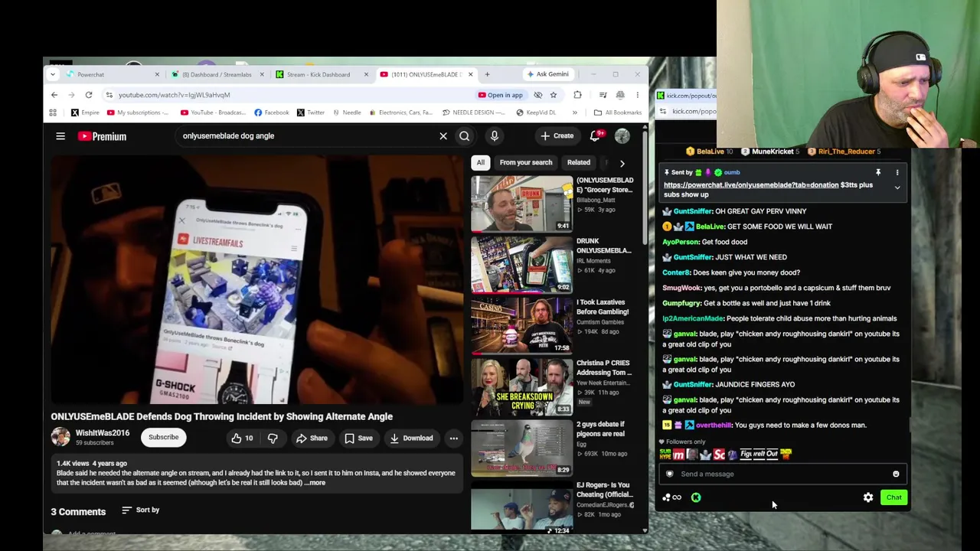Unpin the pinned Kick chat message
980x551 pixels.
click(x=878, y=172)
